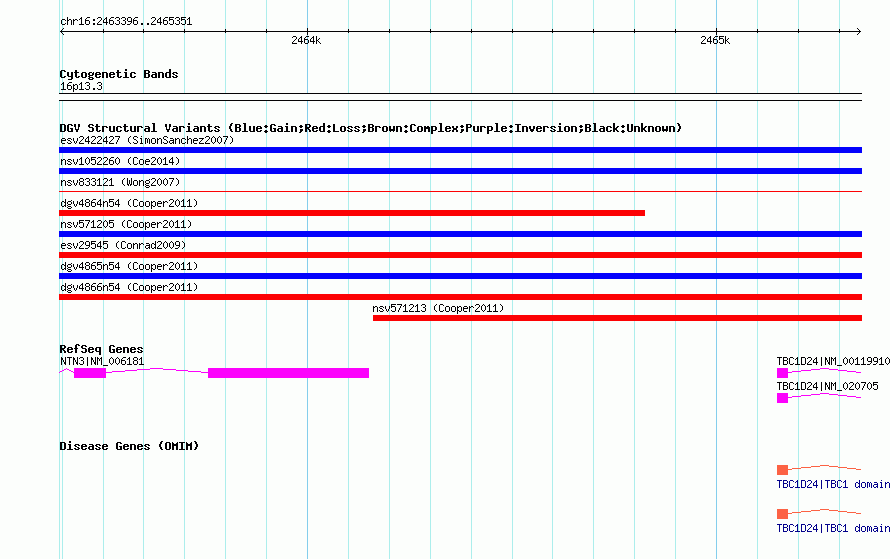This screenshot has height=559, width=890.
Task: Click the esv2422427 (SimonSanchez2007) blue gain bar
Action: point(460,150)
